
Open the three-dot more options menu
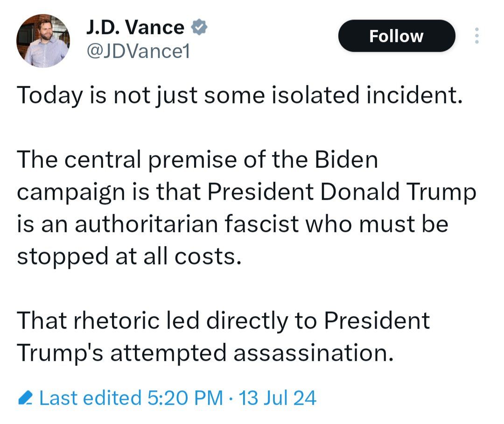coord(476,36)
